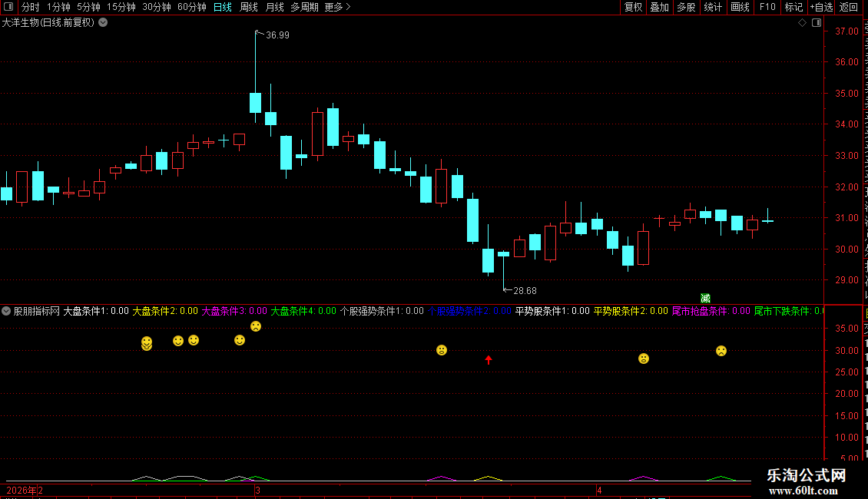
Task: Click the 大盘条件2: 0.00 value
Action: tap(165, 311)
